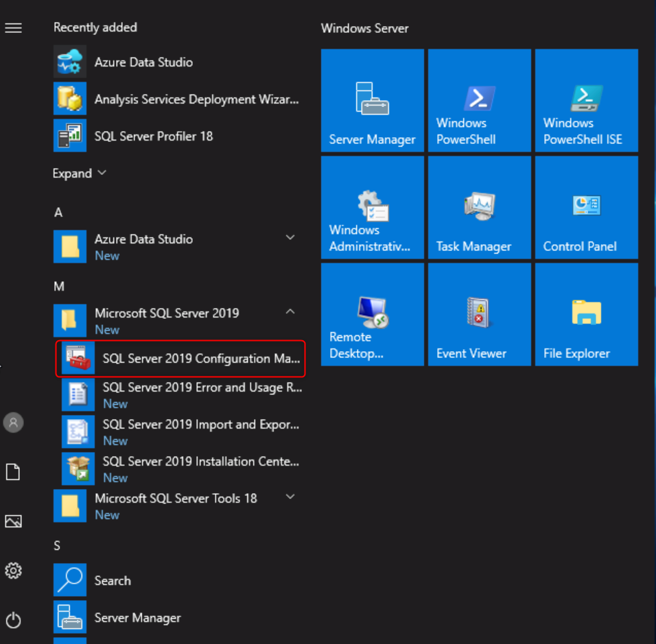Image resolution: width=656 pixels, height=644 pixels.
Task: Open the Azure Data Studio folder
Action: click(x=178, y=247)
